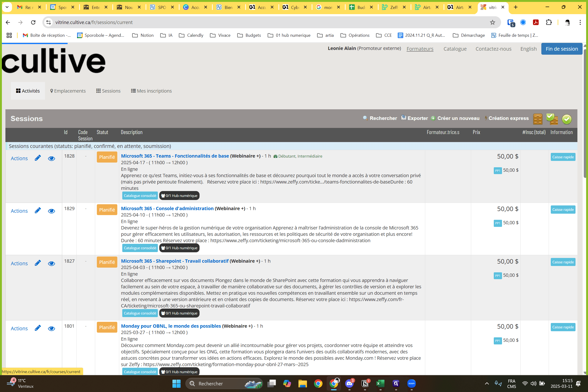Open the Chrome three-dot menu
This screenshot has height=392, width=588.
pyautogui.click(x=580, y=22)
